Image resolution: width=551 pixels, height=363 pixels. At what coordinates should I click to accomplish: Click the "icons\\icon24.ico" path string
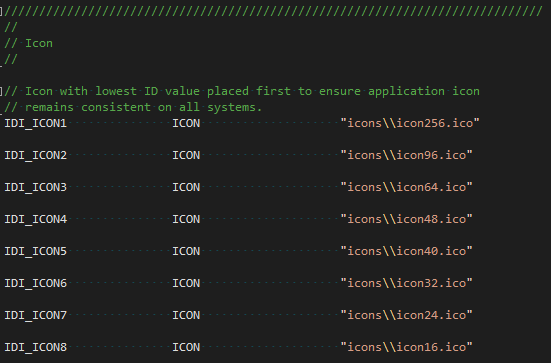(x=407, y=315)
